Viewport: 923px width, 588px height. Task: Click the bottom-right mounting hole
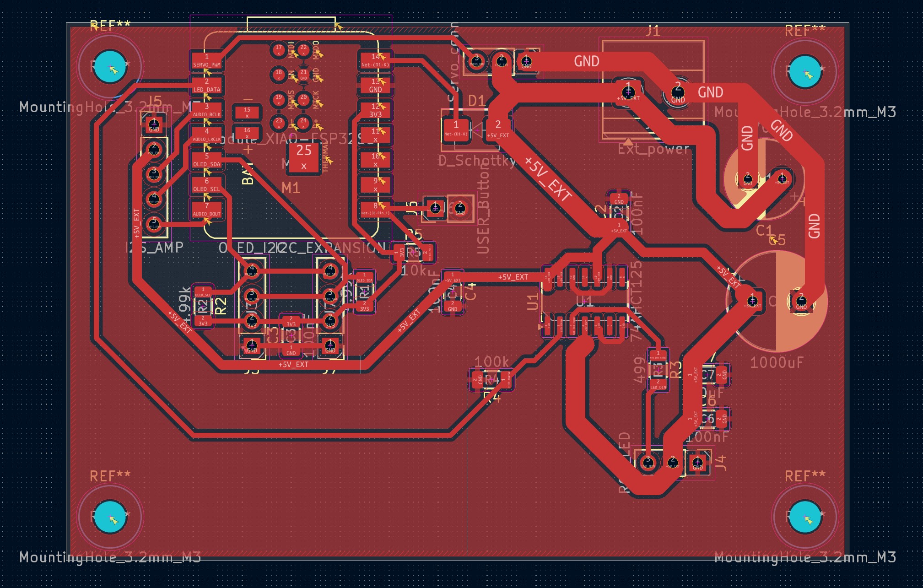pyautogui.click(x=805, y=517)
